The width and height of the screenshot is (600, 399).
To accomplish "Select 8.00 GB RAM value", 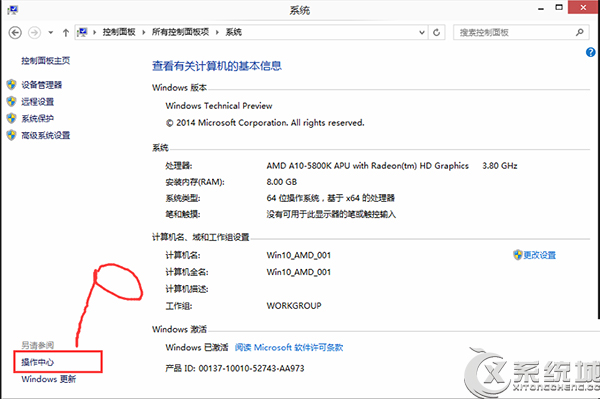I will click(282, 182).
